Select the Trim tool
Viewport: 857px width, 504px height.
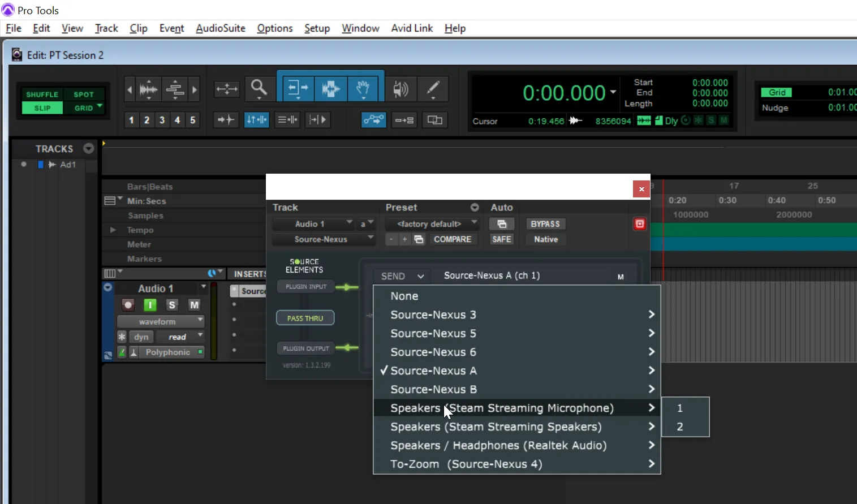297,88
